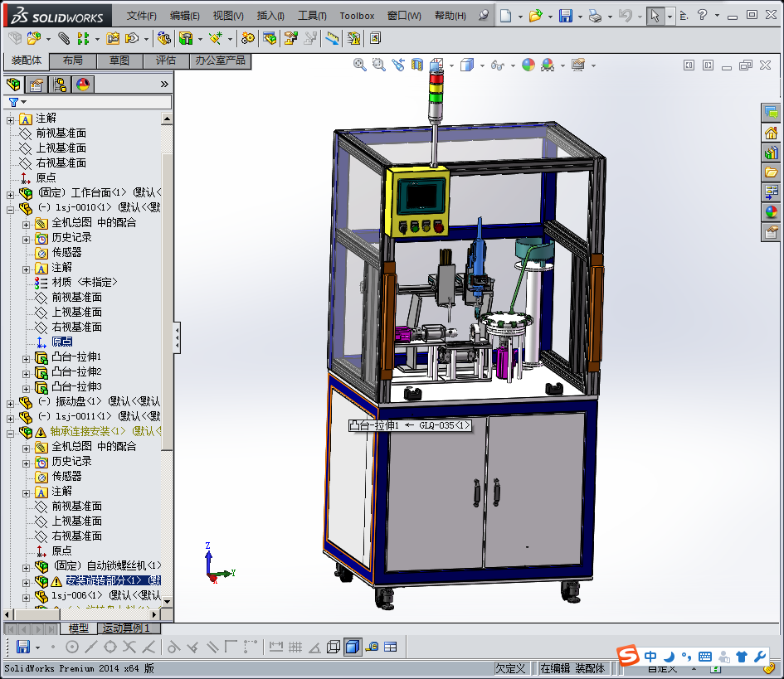Collapse the lsj-0010<1> component node
The image size is (784, 679).
pos(10,210)
